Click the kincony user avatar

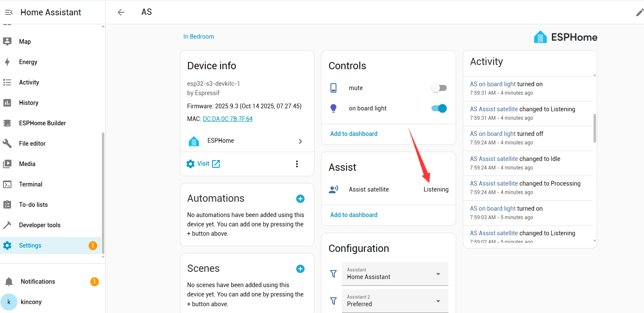click(x=9, y=302)
